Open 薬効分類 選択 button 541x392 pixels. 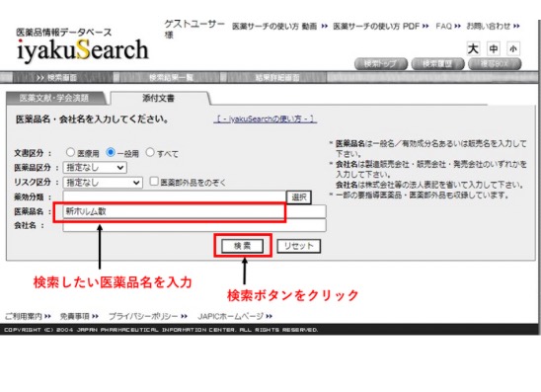click(299, 197)
